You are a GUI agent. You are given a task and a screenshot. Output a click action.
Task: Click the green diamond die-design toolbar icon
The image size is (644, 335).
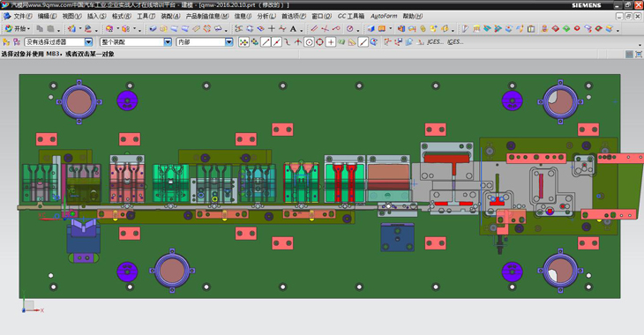click(x=566, y=29)
